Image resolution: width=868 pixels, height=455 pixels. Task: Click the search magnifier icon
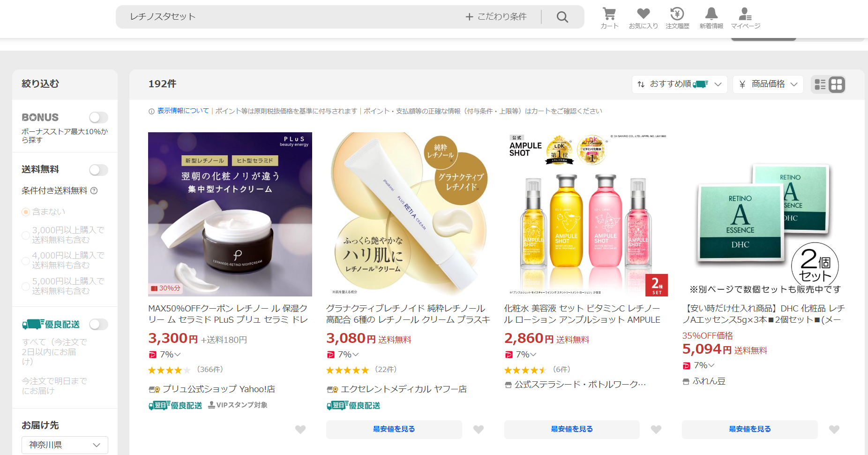pyautogui.click(x=562, y=17)
